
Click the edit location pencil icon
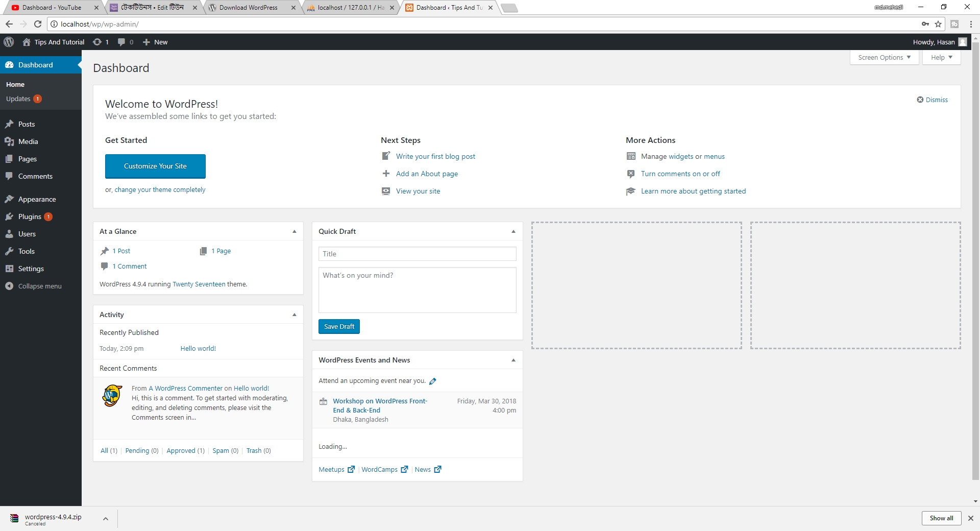click(x=433, y=381)
